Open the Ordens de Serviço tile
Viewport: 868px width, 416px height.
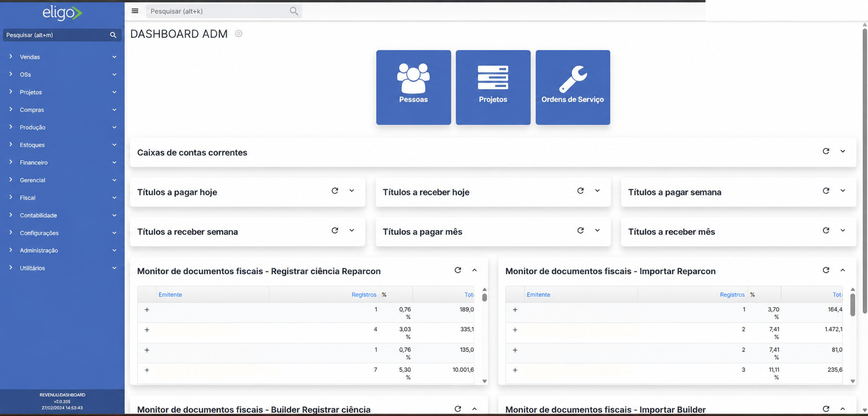[573, 87]
